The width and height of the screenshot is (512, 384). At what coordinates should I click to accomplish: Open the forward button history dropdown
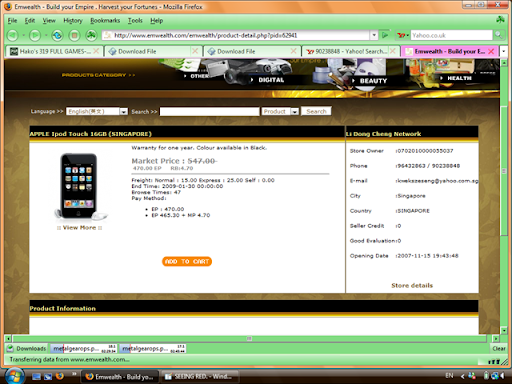tap(46, 35)
